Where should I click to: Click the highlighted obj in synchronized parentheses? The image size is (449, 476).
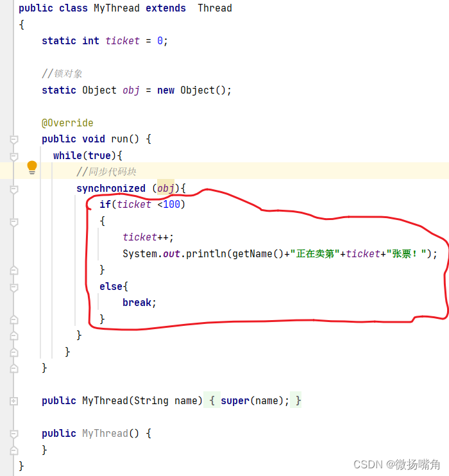point(165,189)
